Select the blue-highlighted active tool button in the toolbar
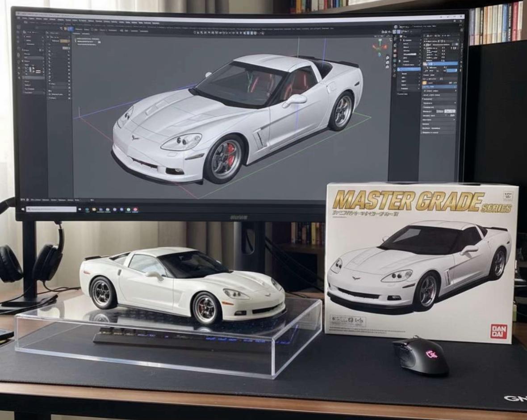Screen dimensions: 527x420 click(70, 29)
